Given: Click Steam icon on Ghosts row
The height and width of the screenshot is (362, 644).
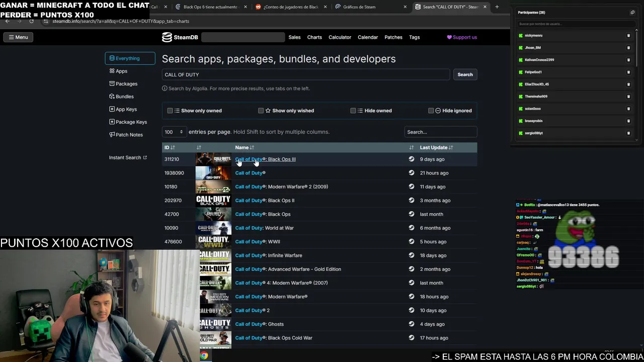Looking at the screenshot, I should [x=412, y=324].
